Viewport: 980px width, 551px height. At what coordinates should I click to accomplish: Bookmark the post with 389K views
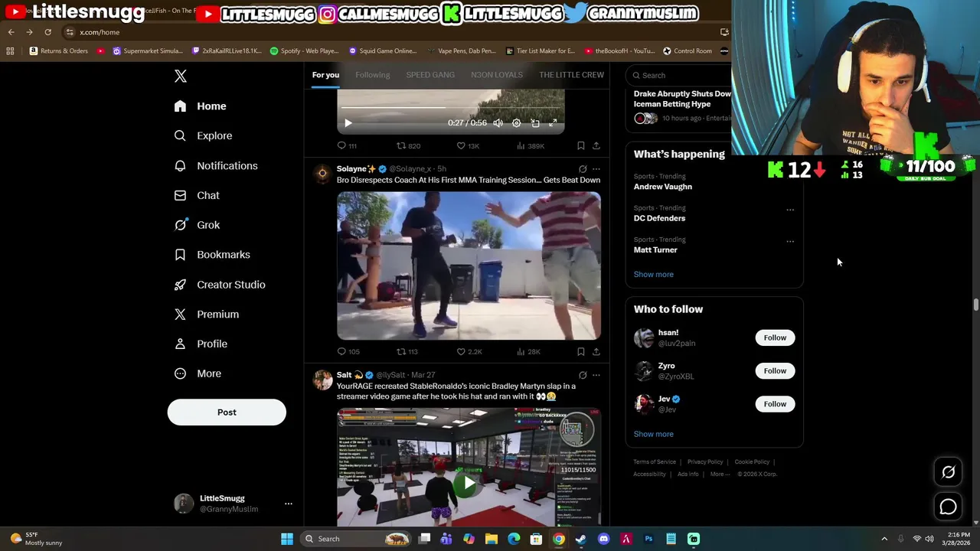coord(581,145)
